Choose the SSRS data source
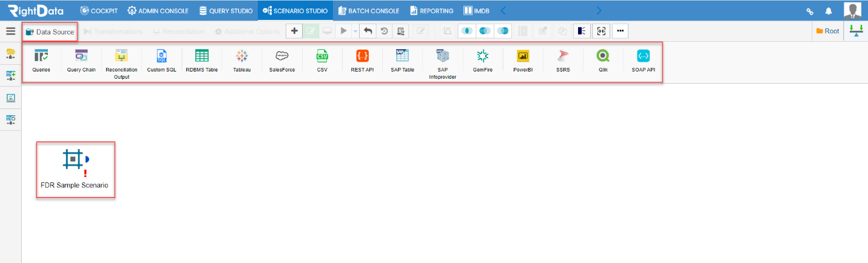 (563, 61)
